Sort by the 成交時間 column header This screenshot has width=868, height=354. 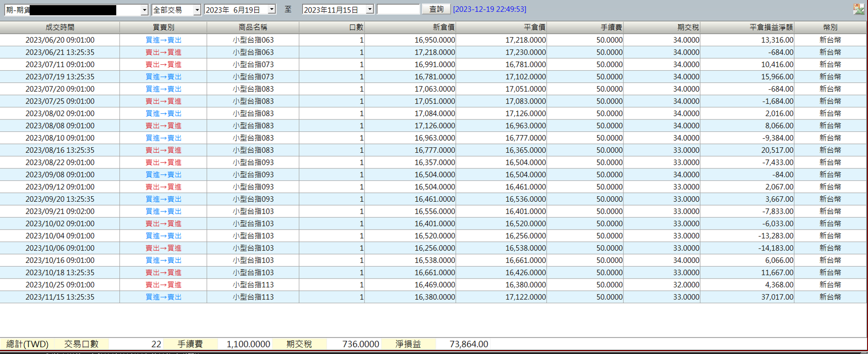tap(60, 27)
